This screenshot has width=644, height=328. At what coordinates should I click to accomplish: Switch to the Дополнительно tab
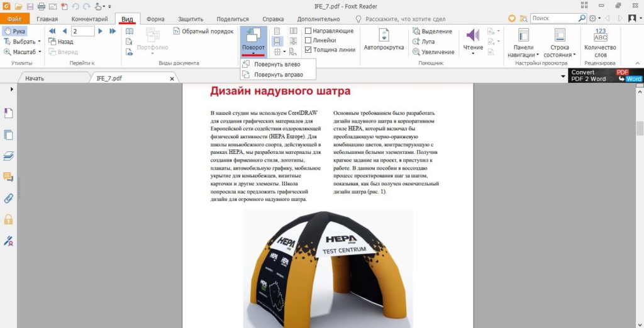pos(318,19)
